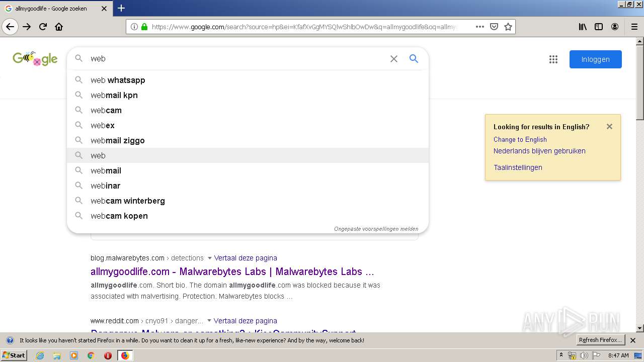This screenshot has width=644, height=362.
Task: Open media player taskbar icon
Action: pyautogui.click(x=74, y=355)
